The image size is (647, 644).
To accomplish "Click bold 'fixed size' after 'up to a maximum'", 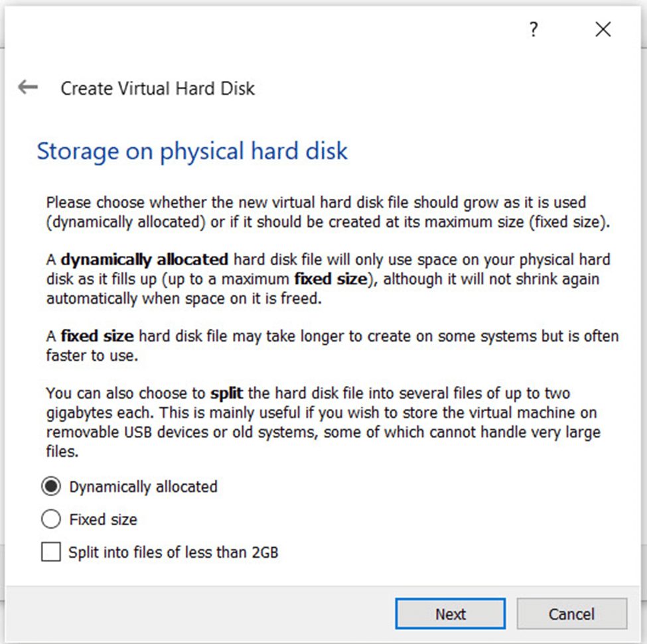I will point(331,279).
